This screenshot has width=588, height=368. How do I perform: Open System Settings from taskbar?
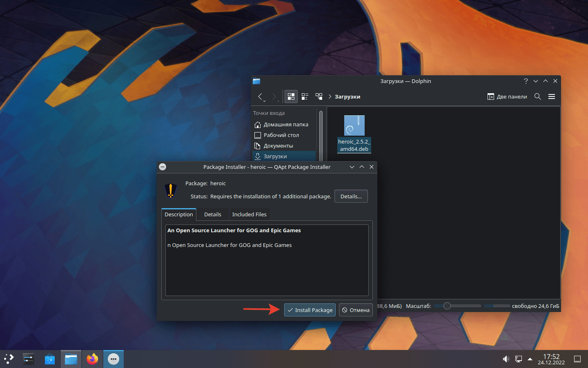pyautogui.click(x=29, y=359)
